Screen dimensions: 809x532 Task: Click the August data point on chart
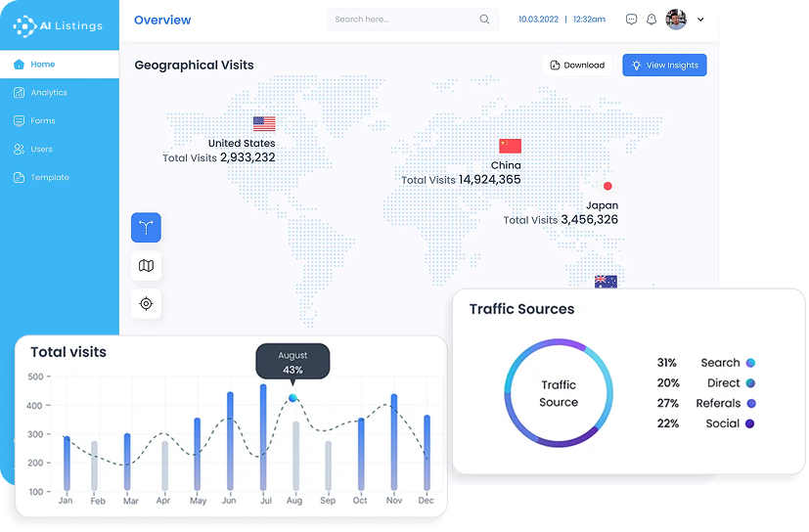[292, 398]
